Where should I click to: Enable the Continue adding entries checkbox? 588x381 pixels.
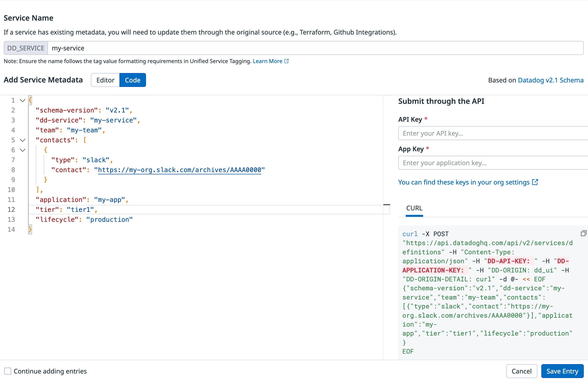8,371
